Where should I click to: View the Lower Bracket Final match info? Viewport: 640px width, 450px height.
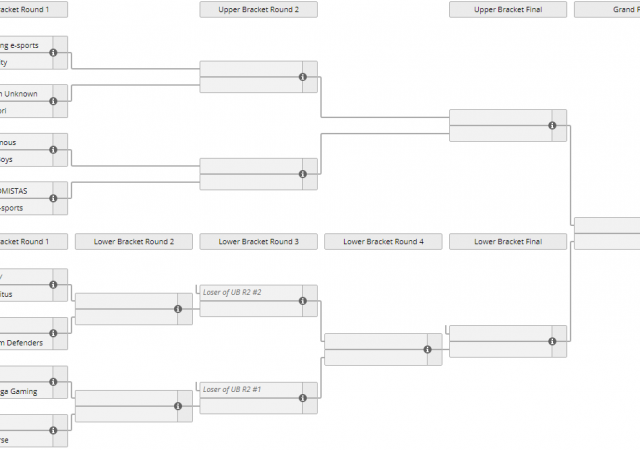pyautogui.click(x=551, y=341)
